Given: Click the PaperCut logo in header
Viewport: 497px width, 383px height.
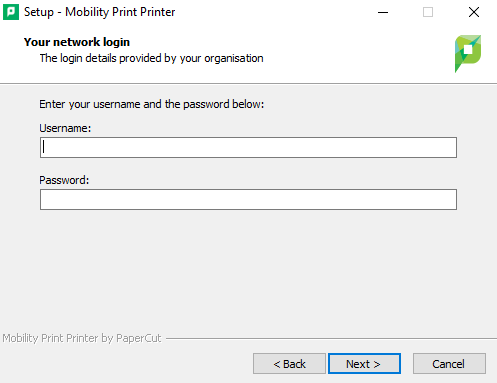Looking at the screenshot, I should pos(468,53).
